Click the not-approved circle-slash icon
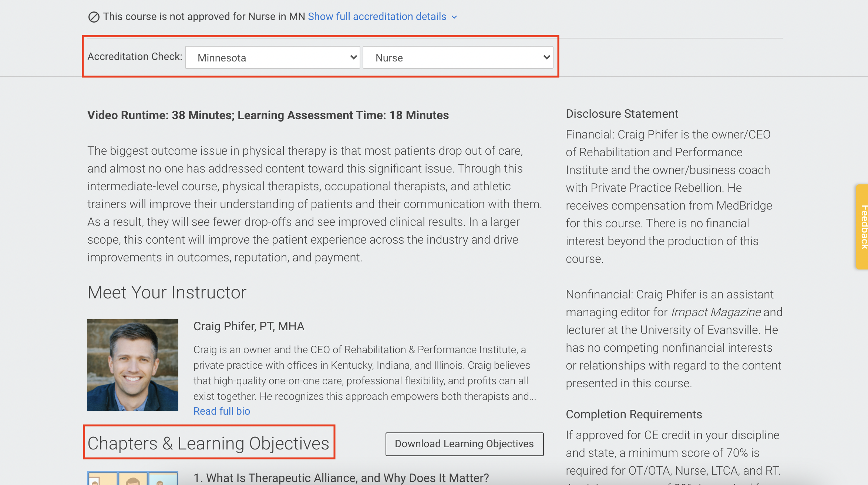The width and height of the screenshot is (868, 485). click(94, 17)
